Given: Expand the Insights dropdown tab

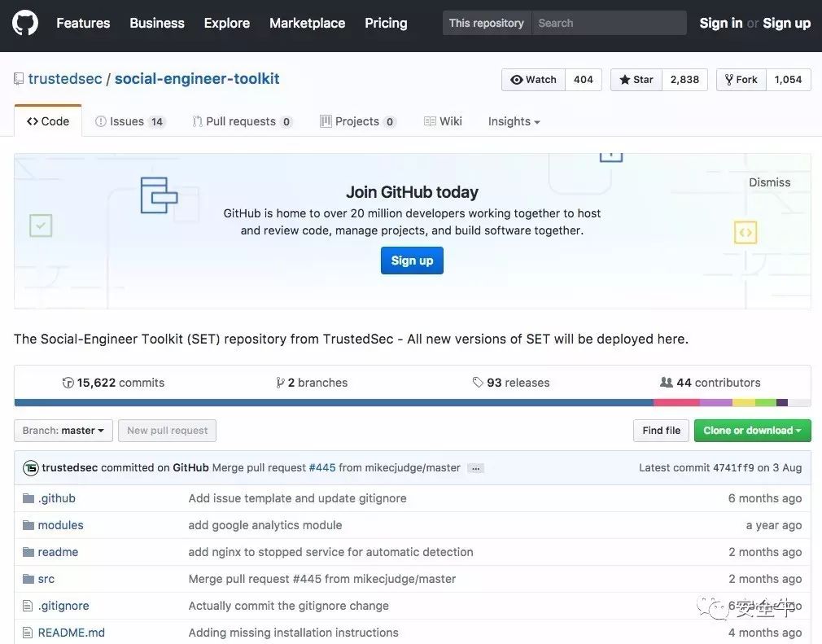Looking at the screenshot, I should 514,121.
